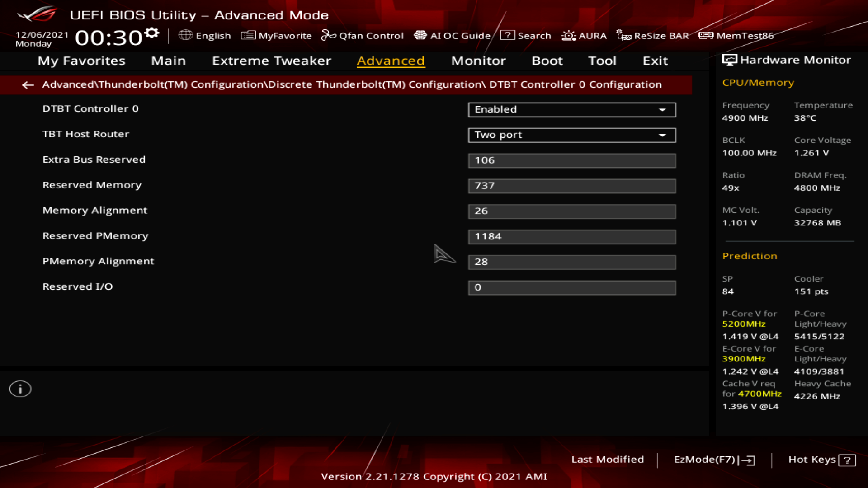Click the settings gear next to clock

point(152,33)
